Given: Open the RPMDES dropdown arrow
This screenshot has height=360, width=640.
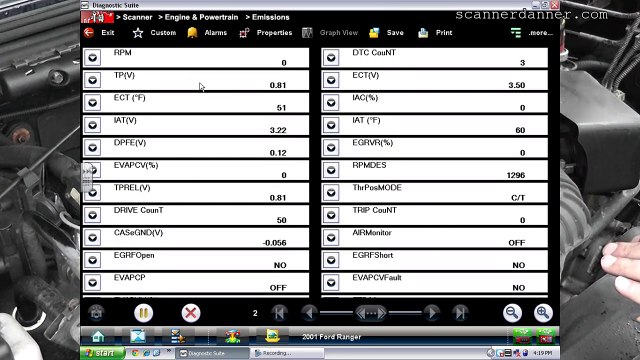Looking at the screenshot, I should [x=331, y=170].
